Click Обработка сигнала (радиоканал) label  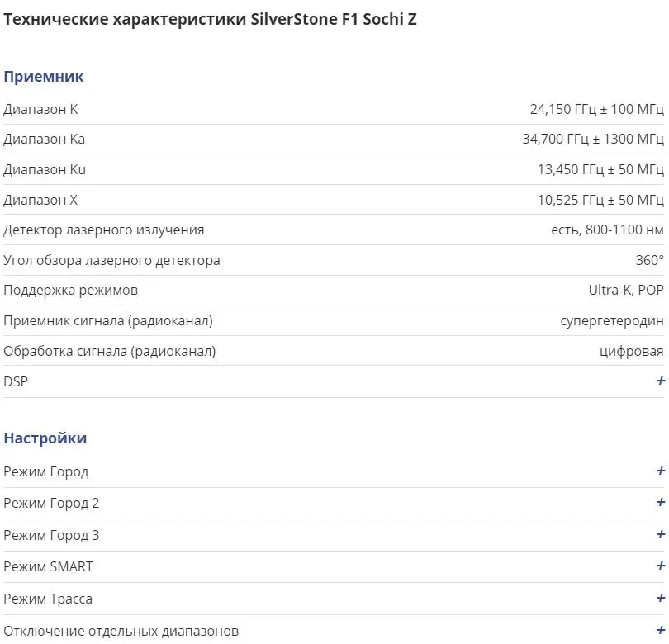110,352
